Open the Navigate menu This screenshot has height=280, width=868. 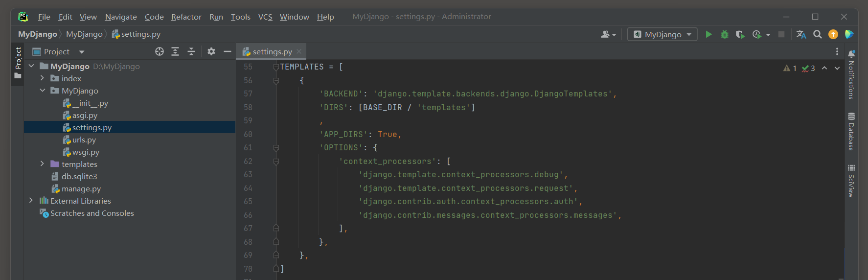point(121,17)
